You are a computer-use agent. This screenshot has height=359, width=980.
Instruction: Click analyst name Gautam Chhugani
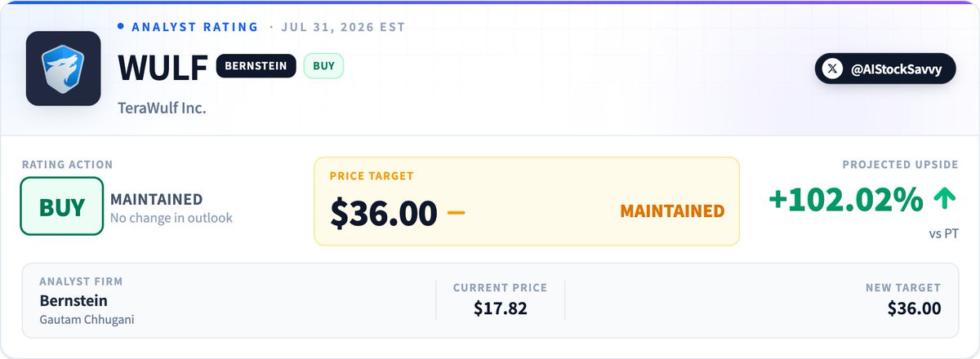click(87, 320)
